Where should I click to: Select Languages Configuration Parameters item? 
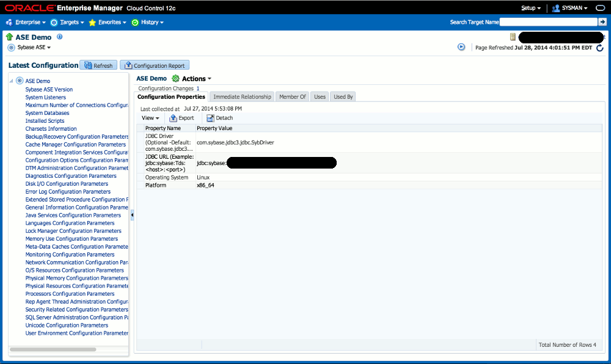[70, 223]
